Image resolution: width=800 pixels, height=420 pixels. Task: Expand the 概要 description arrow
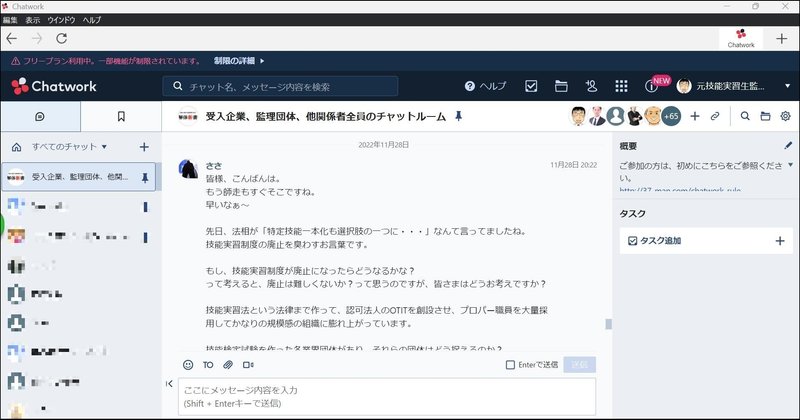790,165
